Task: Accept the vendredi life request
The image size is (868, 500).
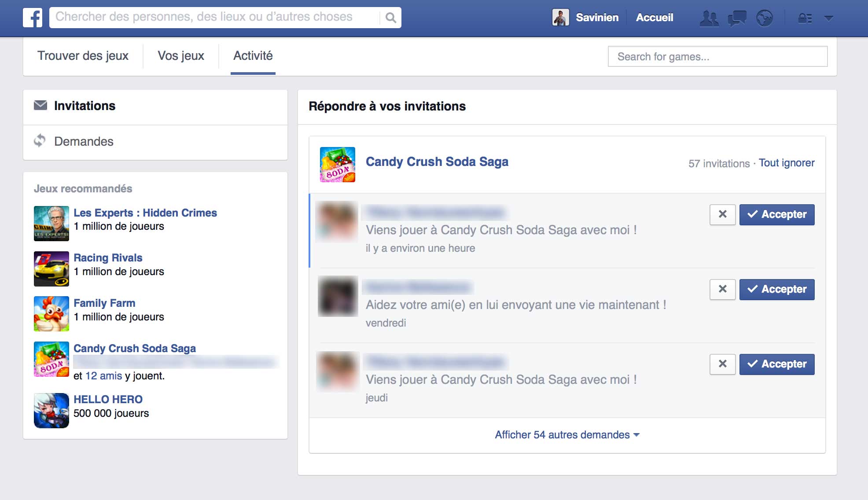Action: coord(777,290)
